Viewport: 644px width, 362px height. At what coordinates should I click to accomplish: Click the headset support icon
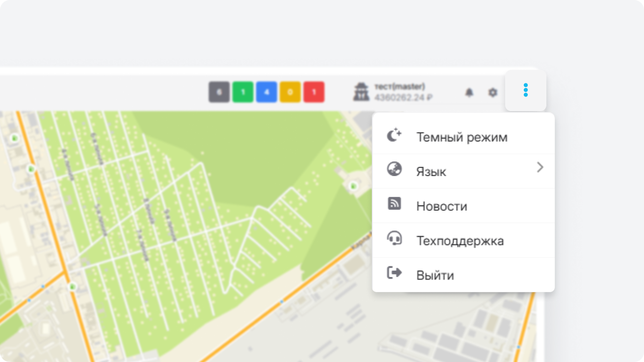pos(394,238)
